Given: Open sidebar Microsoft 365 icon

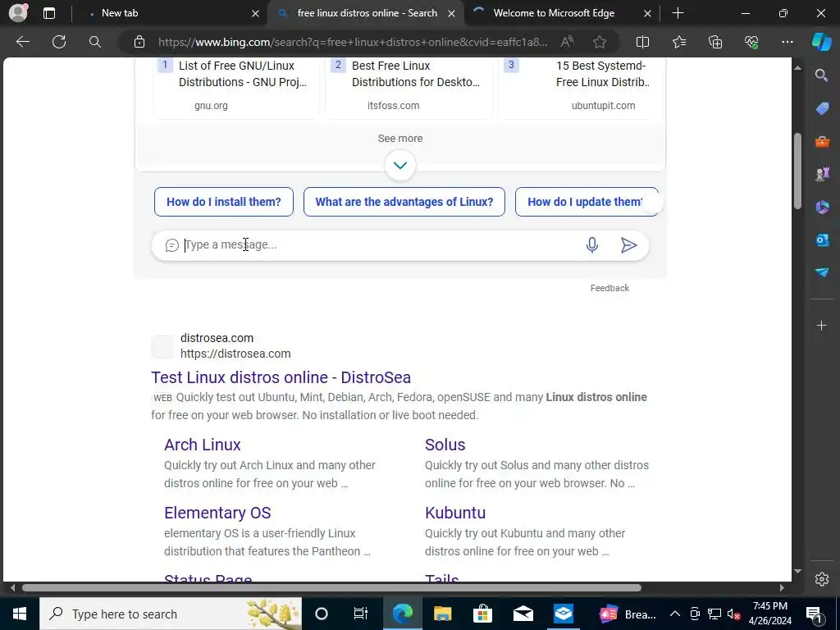Looking at the screenshot, I should 822,208.
